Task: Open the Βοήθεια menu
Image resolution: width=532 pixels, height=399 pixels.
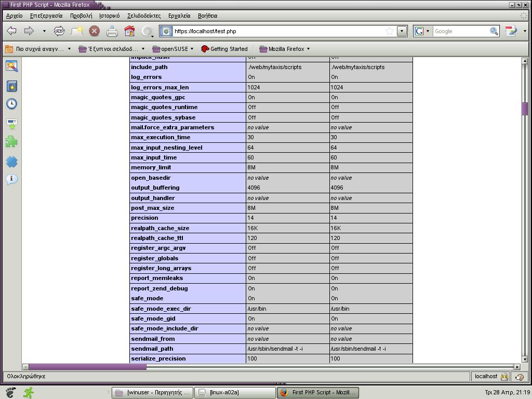Action: click(x=207, y=16)
